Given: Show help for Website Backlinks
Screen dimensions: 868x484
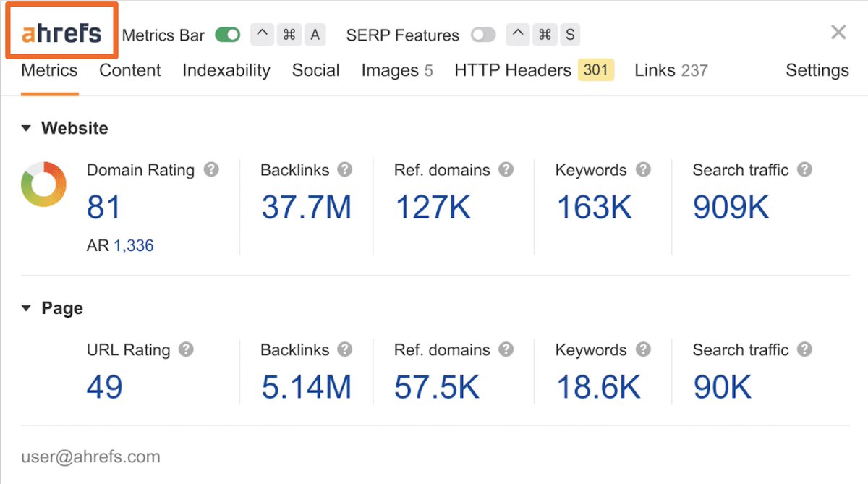Looking at the screenshot, I should coord(345,169).
